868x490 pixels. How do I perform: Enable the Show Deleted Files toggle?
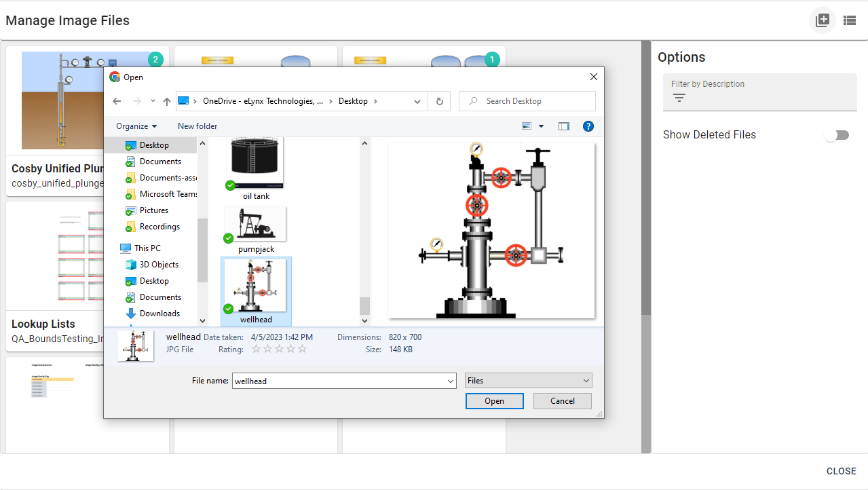(x=836, y=135)
